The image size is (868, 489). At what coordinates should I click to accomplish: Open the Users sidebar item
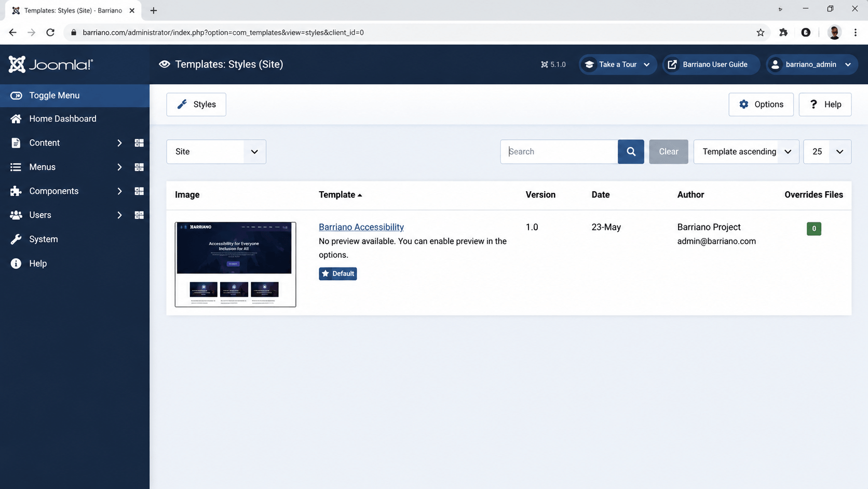(x=40, y=215)
